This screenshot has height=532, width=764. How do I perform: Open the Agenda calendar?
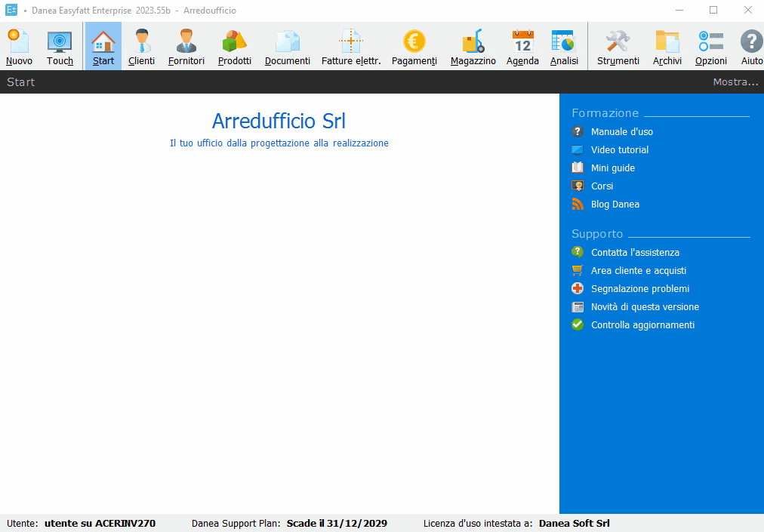[x=522, y=47]
